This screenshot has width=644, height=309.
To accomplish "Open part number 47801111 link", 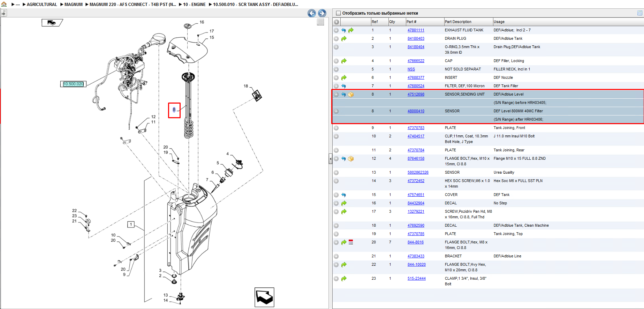I will [x=416, y=30].
